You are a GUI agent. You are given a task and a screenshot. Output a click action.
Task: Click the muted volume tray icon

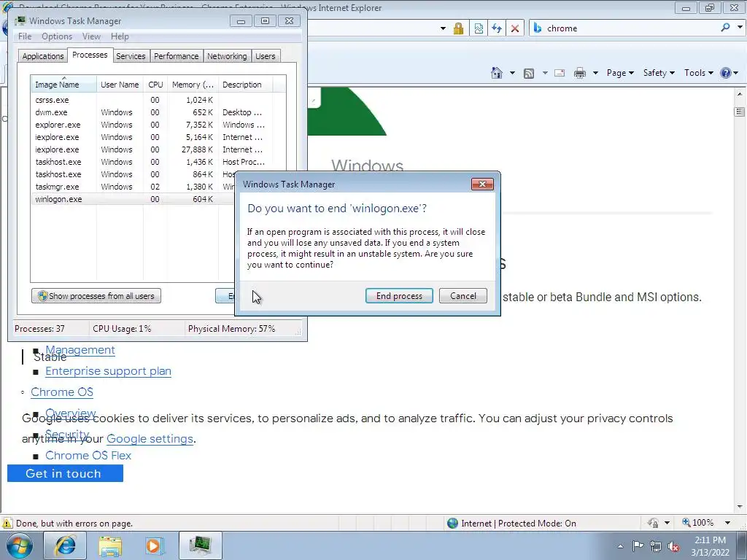[673, 546]
